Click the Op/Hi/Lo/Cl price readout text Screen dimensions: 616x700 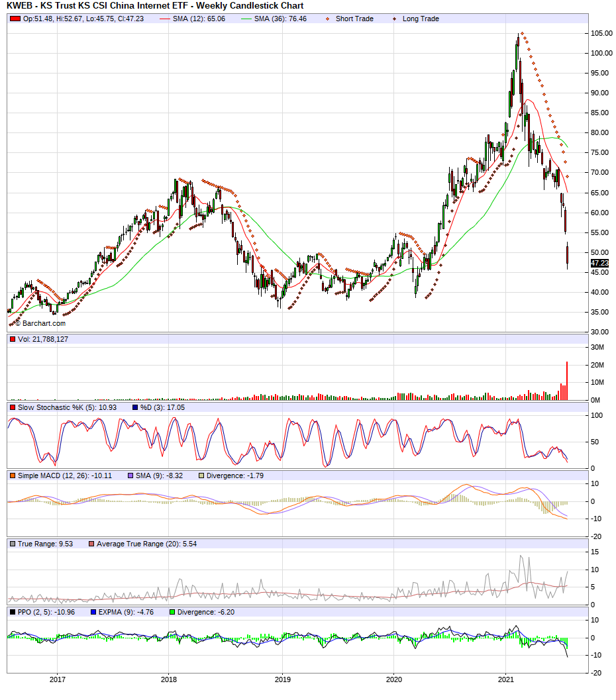83,19
